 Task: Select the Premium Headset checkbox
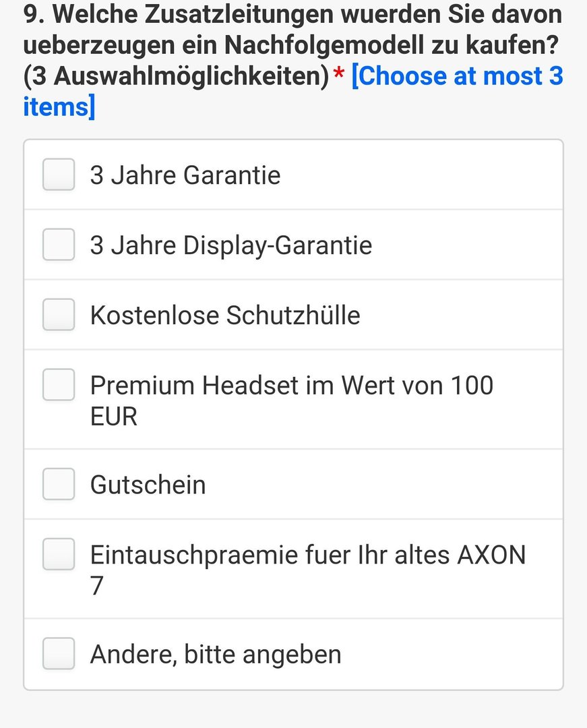[x=59, y=385]
